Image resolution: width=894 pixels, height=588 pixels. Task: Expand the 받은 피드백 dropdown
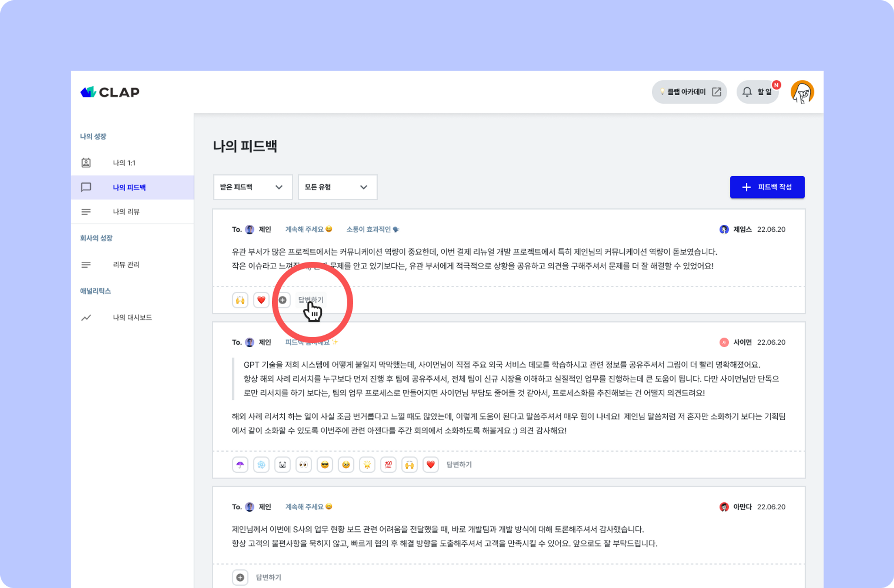[253, 187]
